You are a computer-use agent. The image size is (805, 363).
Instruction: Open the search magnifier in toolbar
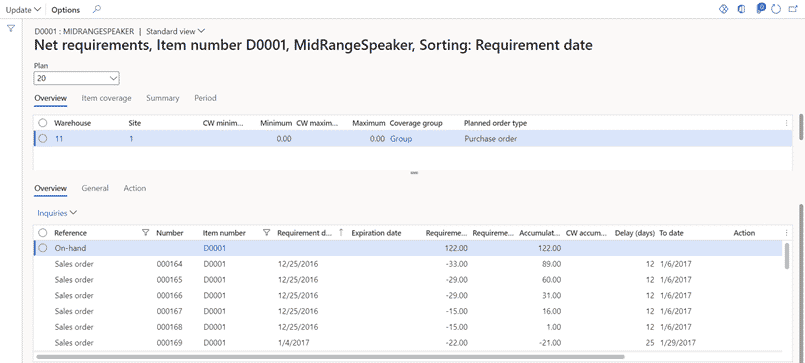click(x=97, y=9)
